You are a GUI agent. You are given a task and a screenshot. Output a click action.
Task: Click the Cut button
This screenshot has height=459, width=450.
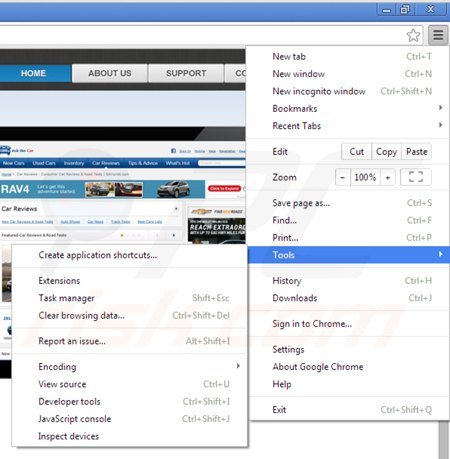pos(356,152)
